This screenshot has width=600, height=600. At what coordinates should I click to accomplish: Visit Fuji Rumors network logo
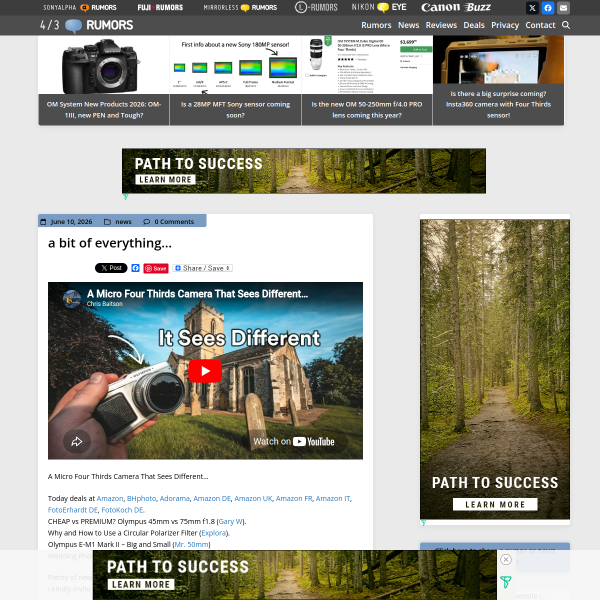pos(160,7)
